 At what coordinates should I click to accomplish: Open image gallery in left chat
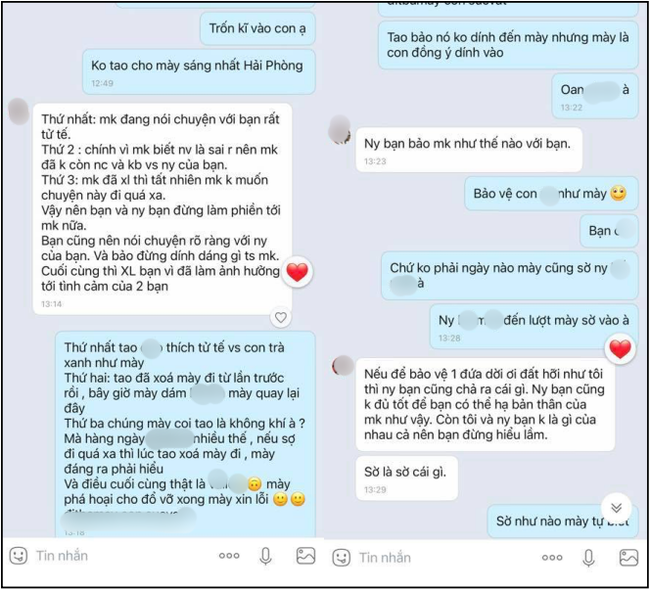tap(306, 556)
